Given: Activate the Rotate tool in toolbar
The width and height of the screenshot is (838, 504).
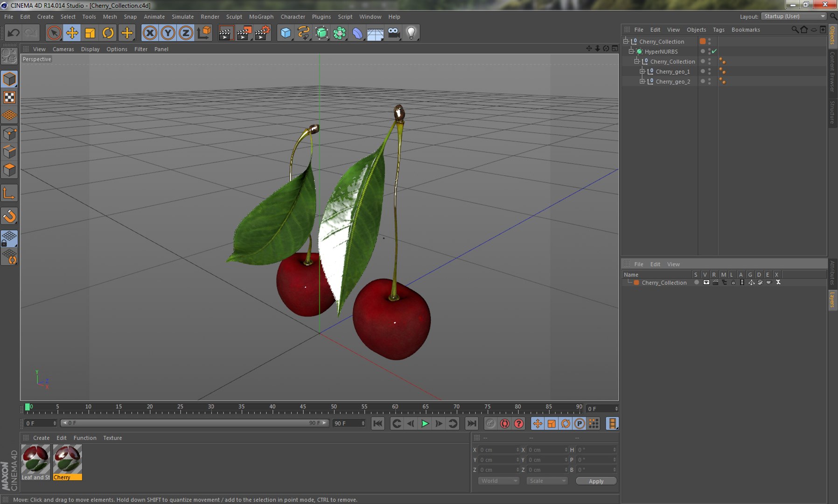Looking at the screenshot, I should (x=108, y=33).
